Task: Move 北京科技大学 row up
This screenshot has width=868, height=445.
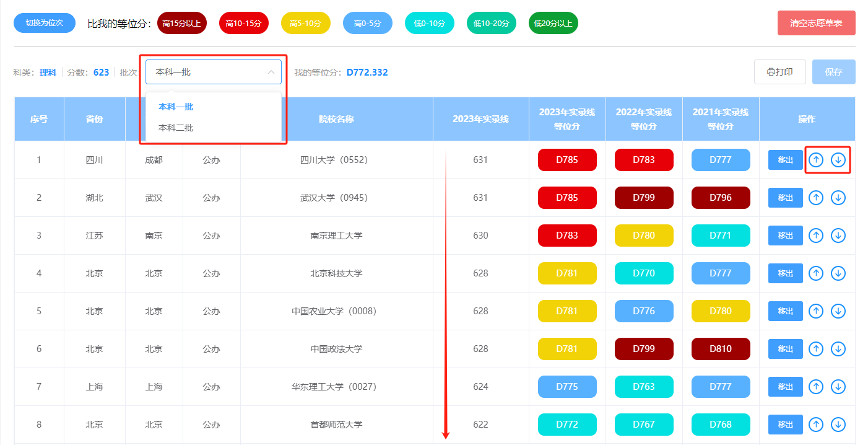Action: pos(817,273)
